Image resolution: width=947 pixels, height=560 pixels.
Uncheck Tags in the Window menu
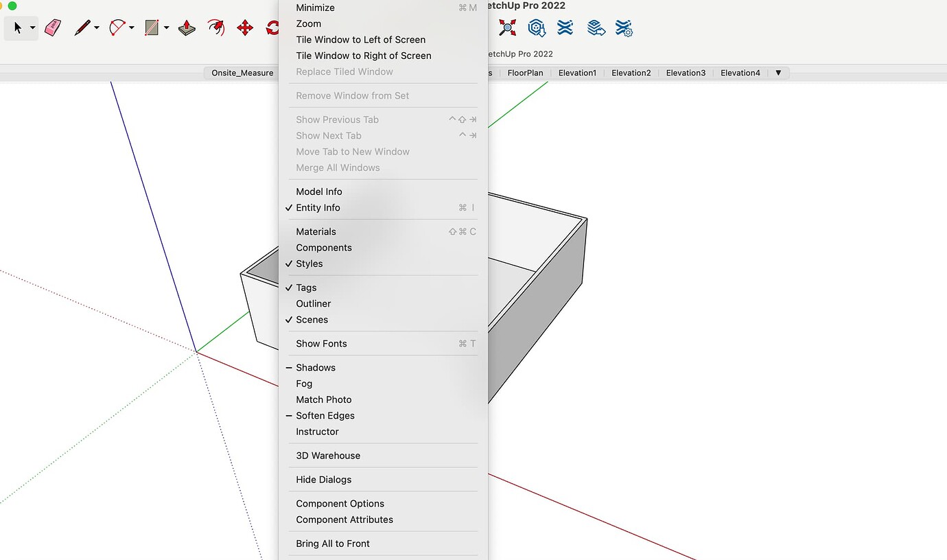click(x=306, y=288)
